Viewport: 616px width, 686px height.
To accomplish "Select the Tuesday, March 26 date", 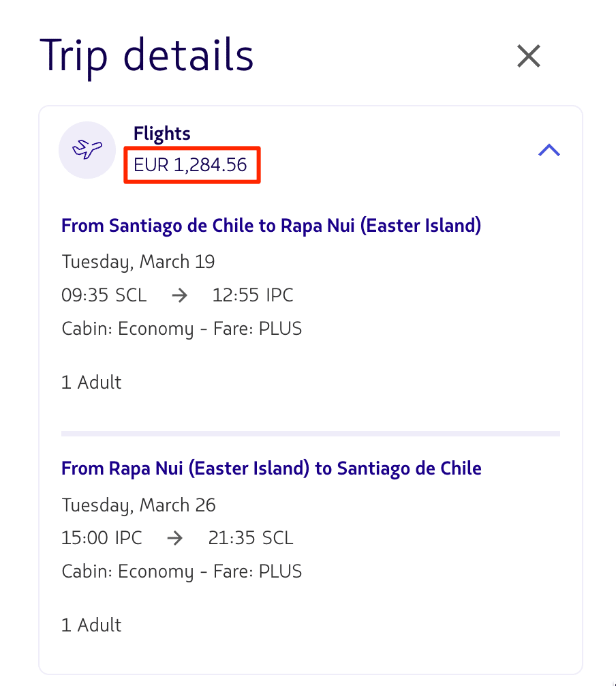I will coord(138,505).
